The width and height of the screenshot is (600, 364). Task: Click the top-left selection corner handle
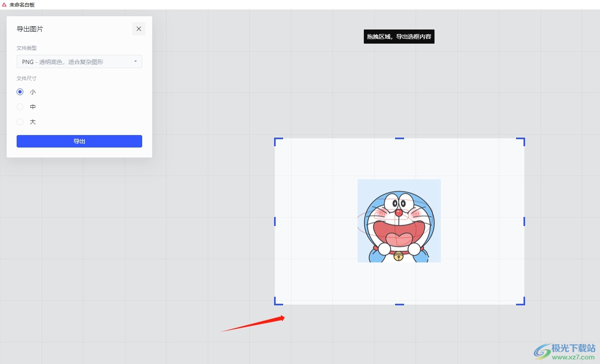(x=278, y=141)
